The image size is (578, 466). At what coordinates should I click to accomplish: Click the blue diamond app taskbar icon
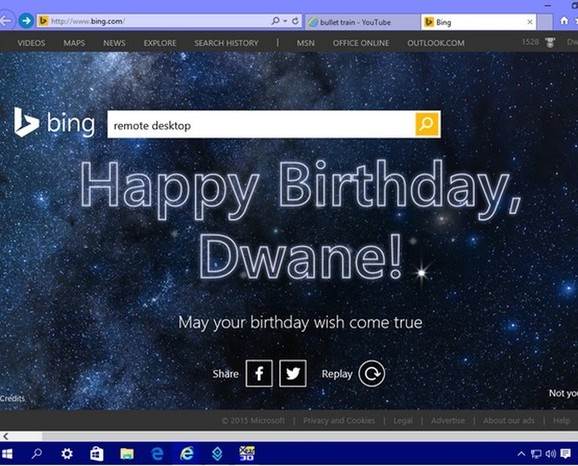coord(217,454)
